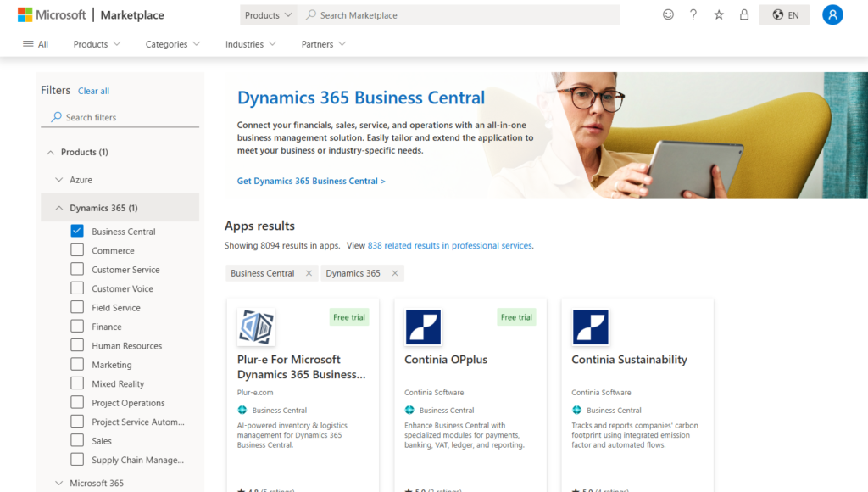
Task: Open the feedback smiley icon
Action: 668,14
